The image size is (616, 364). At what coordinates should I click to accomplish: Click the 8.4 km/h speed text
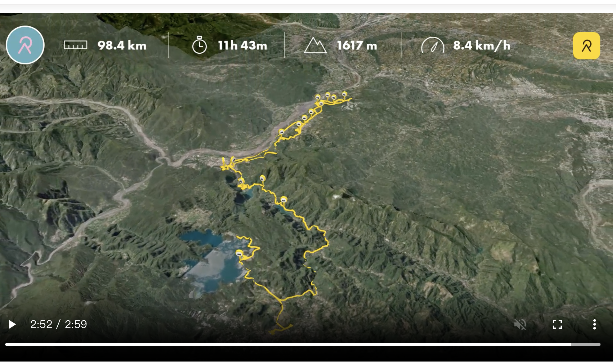(482, 46)
